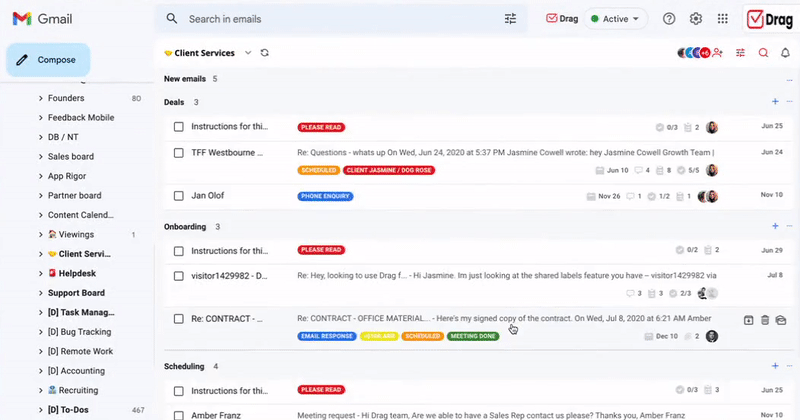800x420 pixels.
Task: Open Google apps grid
Action: tap(722, 19)
